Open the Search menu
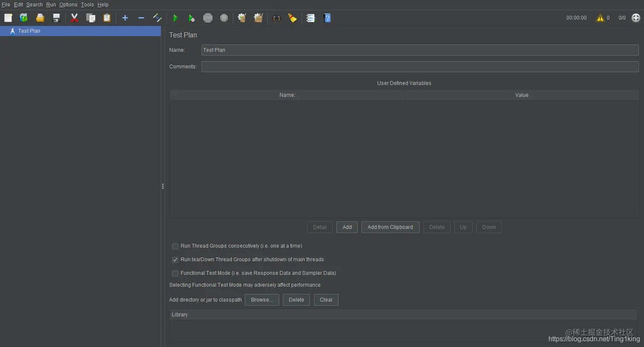Viewport: 644px width, 347px height. (x=34, y=5)
